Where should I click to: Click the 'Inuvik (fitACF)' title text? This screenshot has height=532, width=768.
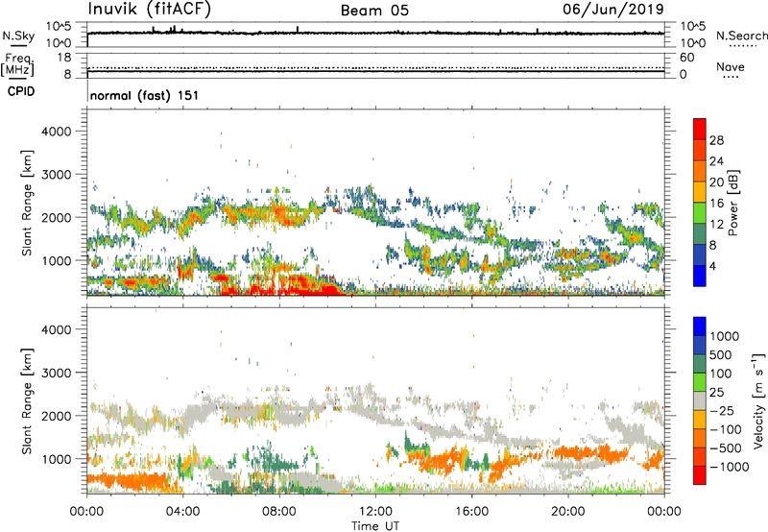[x=150, y=10]
